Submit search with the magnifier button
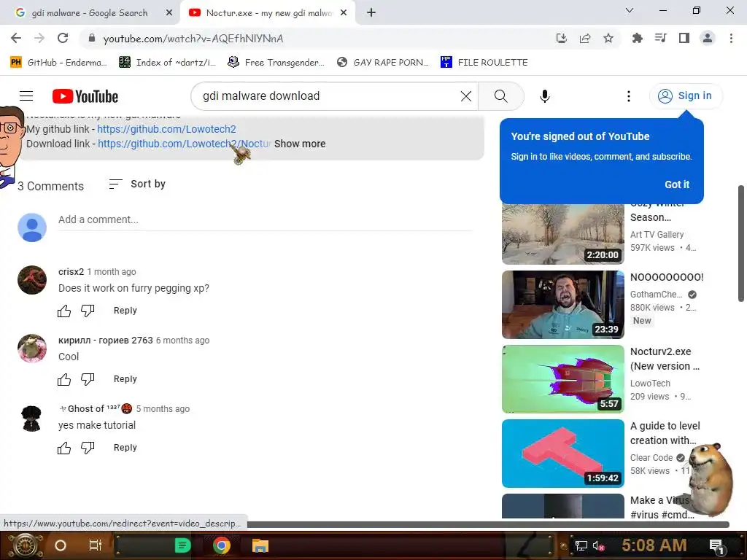Viewport: 747px width, 560px height. coord(500,96)
